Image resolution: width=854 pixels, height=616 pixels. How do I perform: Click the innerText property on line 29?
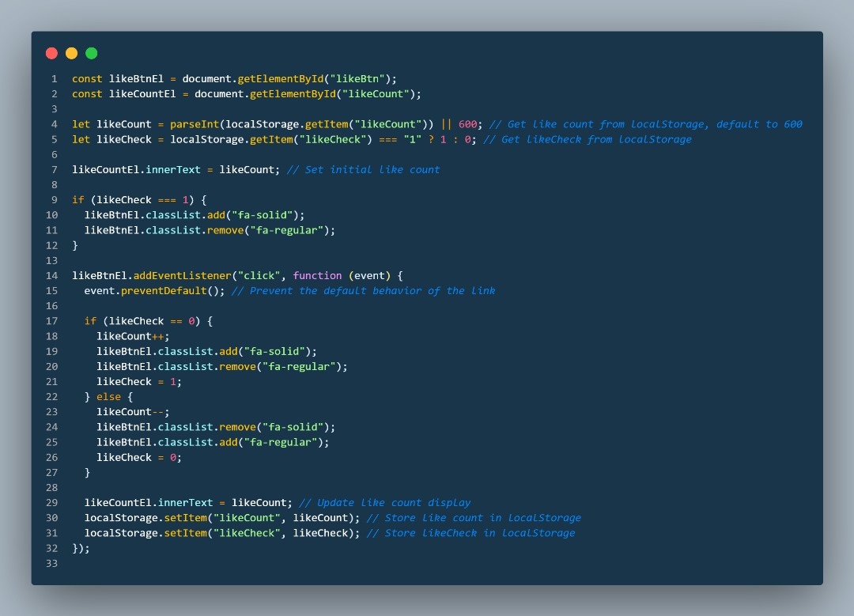tap(185, 503)
